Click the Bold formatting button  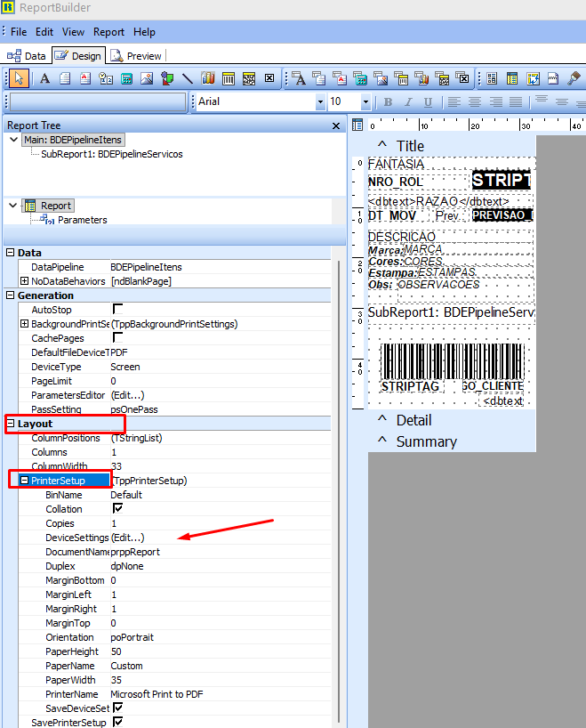[388, 102]
